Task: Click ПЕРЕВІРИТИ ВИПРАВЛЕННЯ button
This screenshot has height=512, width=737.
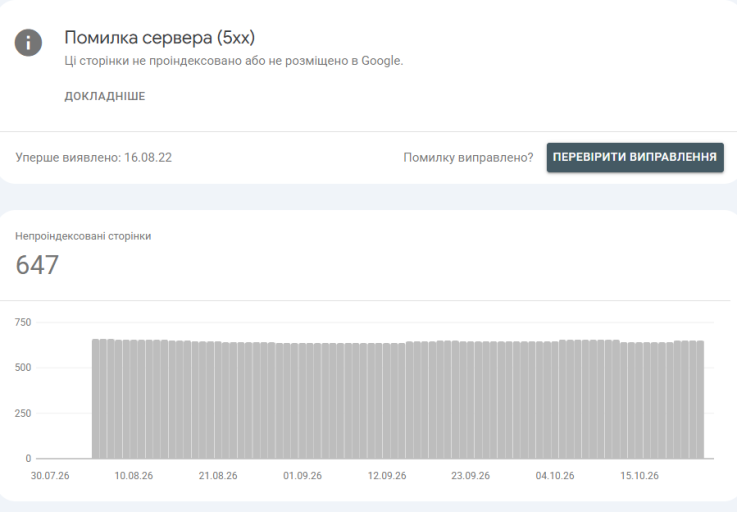Action: (x=635, y=158)
